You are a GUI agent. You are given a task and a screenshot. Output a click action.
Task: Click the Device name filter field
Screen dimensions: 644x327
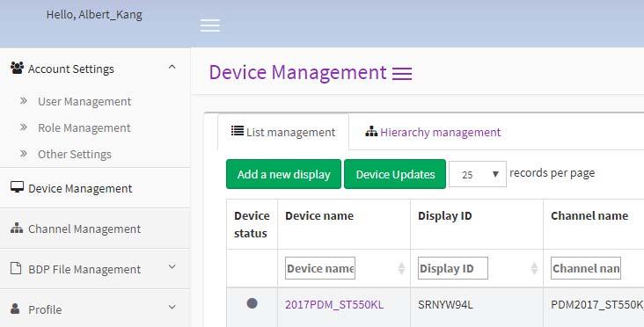coord(320,268)
